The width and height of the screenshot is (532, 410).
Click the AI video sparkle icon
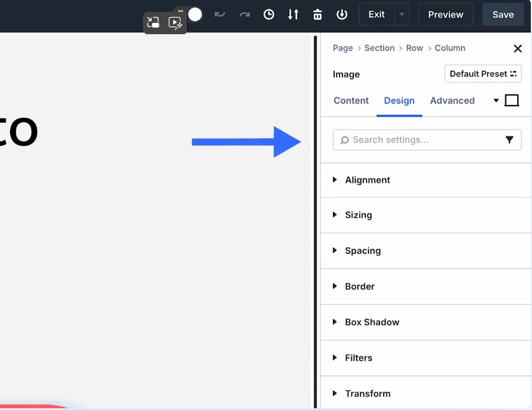pyautogui.click(x=175, y=23)
